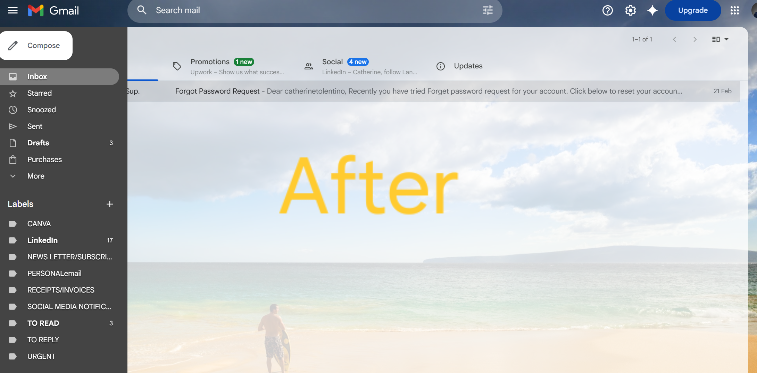The image size is (757, 373).
Task: Go to older messages arrow
Action: click(x=695, y=40)
